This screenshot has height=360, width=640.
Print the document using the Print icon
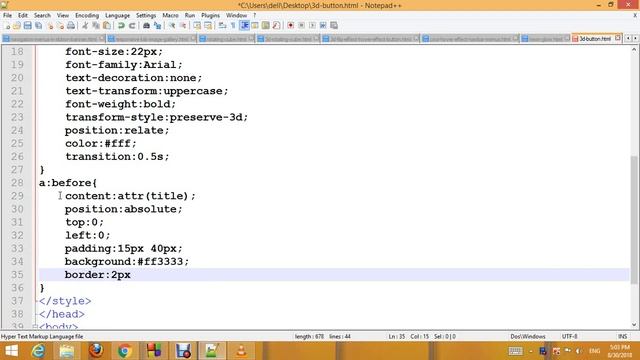71,25
